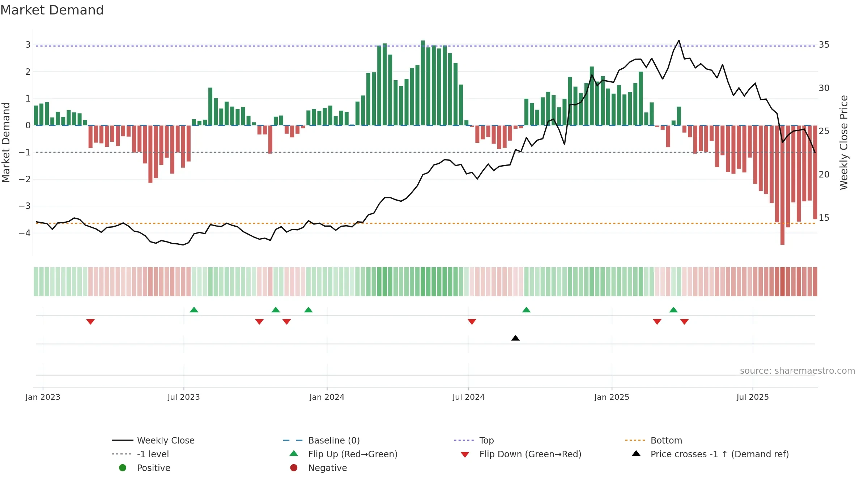
Task: Click the Jan 2023 axis label
Action: (43, 397)
